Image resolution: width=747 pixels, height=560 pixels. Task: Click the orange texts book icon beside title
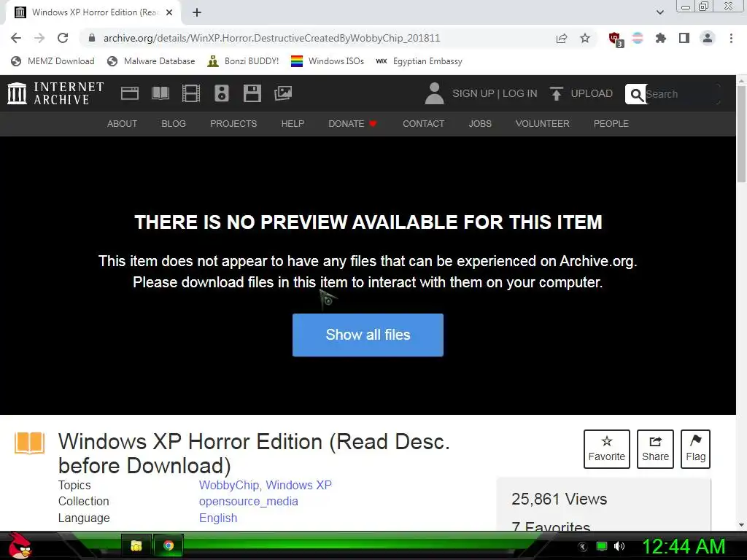click(x=29, y=443)
